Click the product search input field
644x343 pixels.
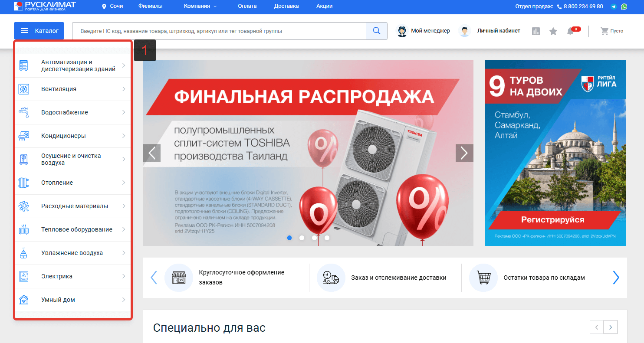219,31
